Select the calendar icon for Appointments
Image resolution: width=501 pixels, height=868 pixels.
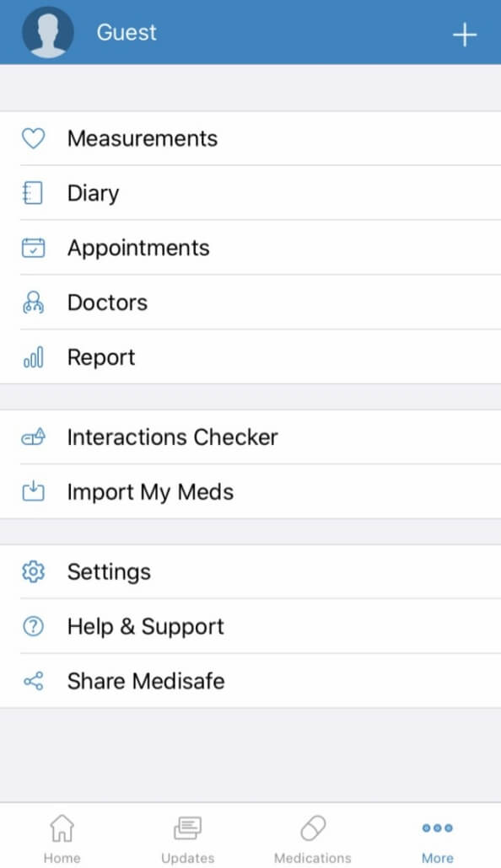pos(33,248)
